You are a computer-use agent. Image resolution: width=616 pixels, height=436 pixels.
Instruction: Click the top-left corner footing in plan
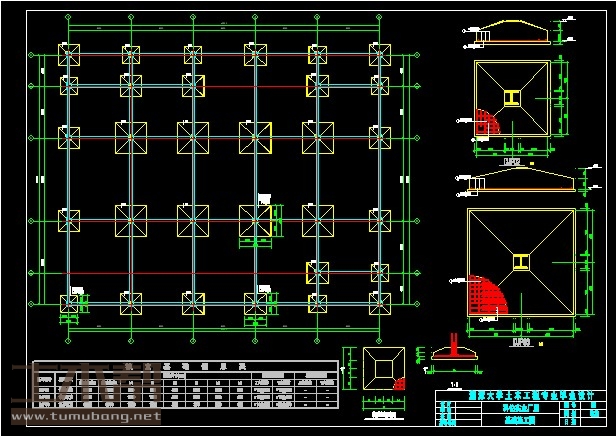[68, 56]
